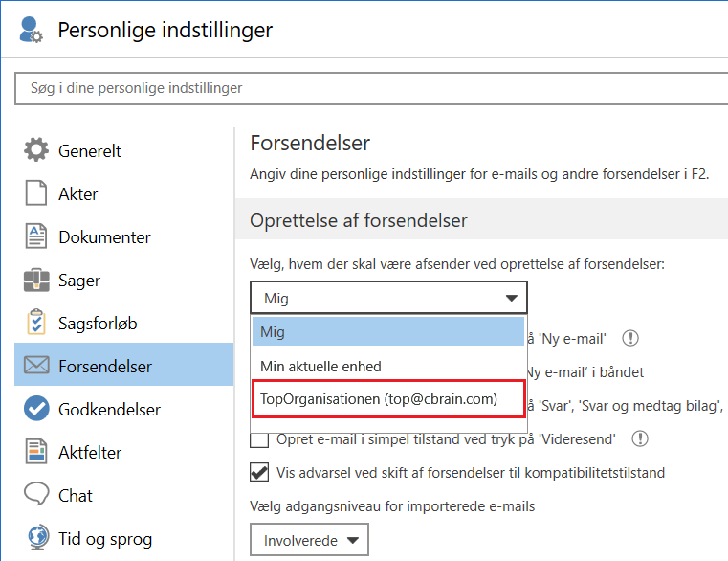Viewport: 728px width, 561px height.
Task: Click the Generelt gear icon
Action: [x=36, y=150]
